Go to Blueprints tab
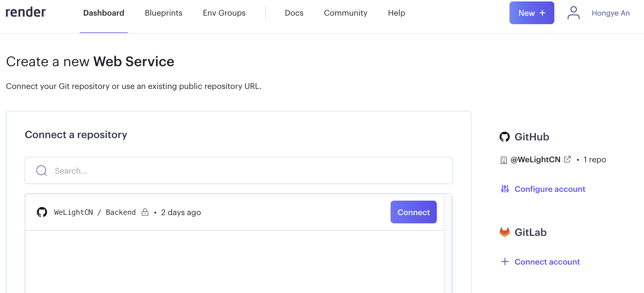This screenshot has height=293, width=644. (163, 13)
